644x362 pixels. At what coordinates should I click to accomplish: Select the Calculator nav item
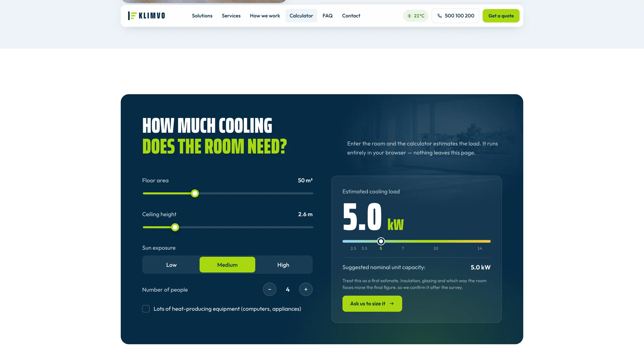[301, 16]
